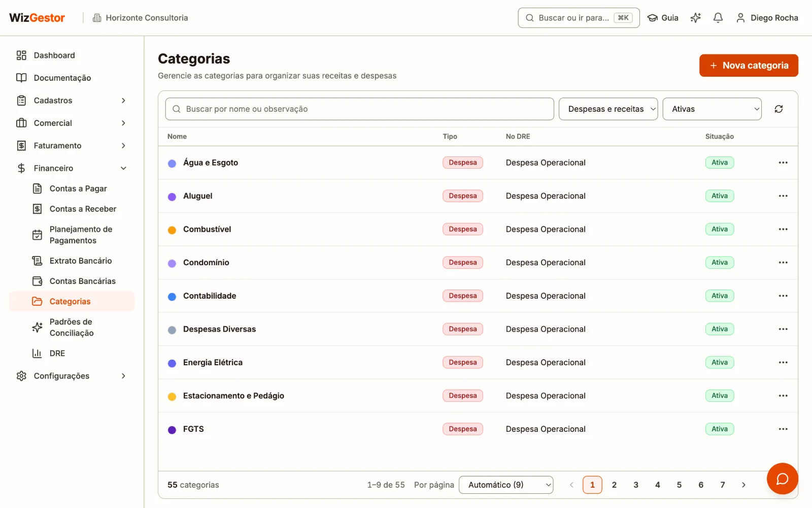Open the notifications bell
The image size is (812, 508).
pyautogui.click(x=718, y=18)
